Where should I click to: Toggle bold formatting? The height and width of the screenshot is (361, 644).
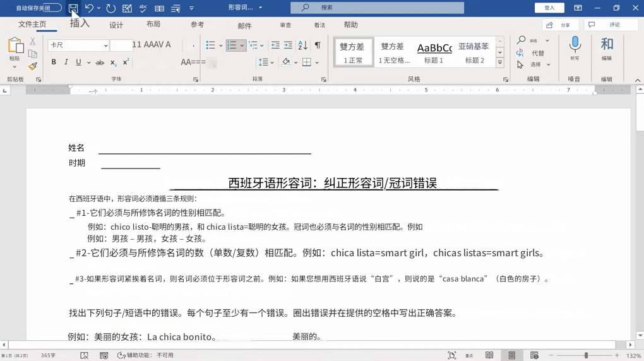(x=54, y=62)
